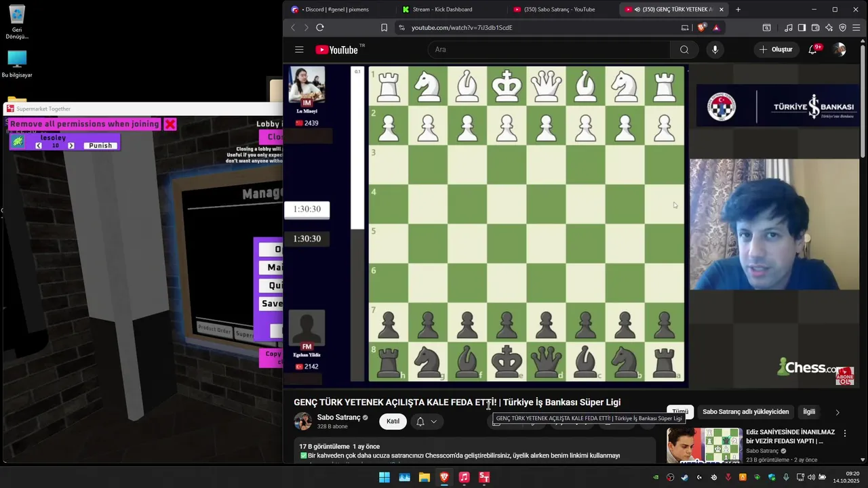Image resolution: width=868 pixels, height=488 pixels.
Task: Show more filter chips with right arrow
Action: [x=837, y=412]
